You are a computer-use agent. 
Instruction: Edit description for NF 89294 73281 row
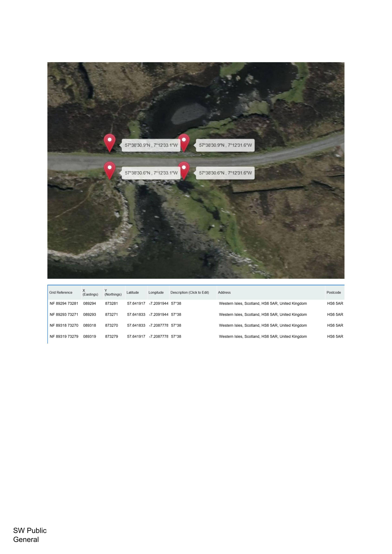pos(176,304)
